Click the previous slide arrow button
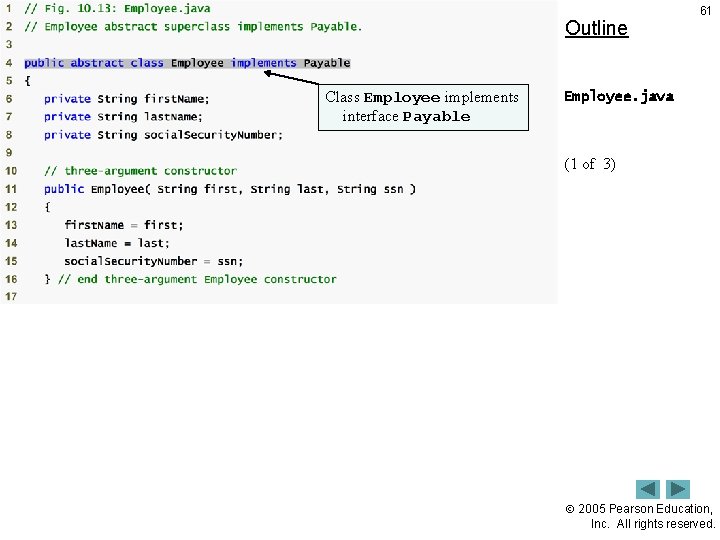The height and width of the screenshot is (540, 720). [x=647, y=489]
